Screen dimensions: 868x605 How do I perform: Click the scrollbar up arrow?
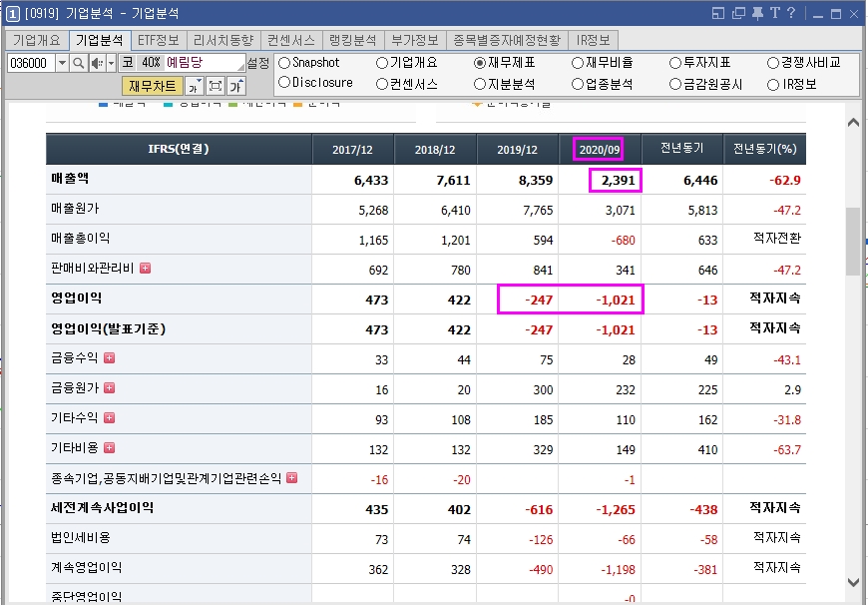[x=853, y=123]
